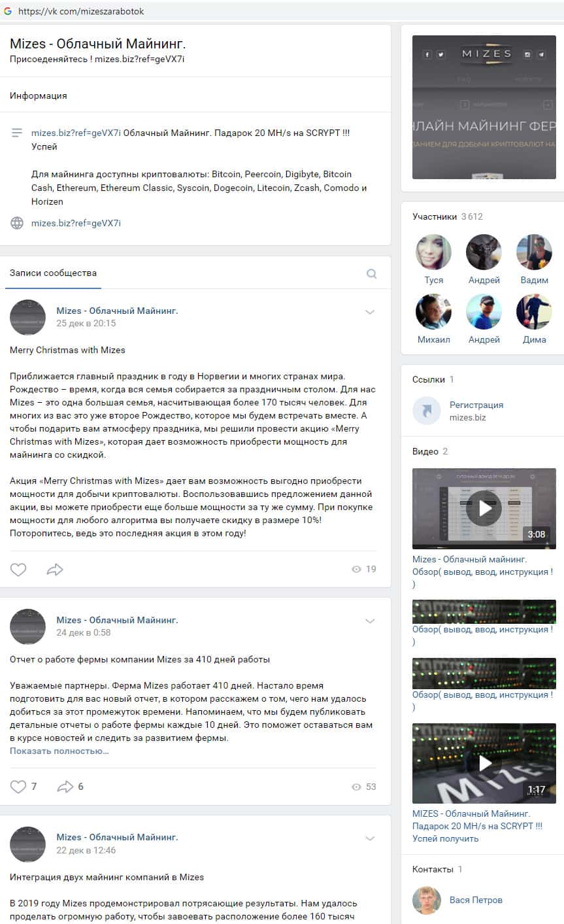Open member Туся's avatar

(433, 252)
